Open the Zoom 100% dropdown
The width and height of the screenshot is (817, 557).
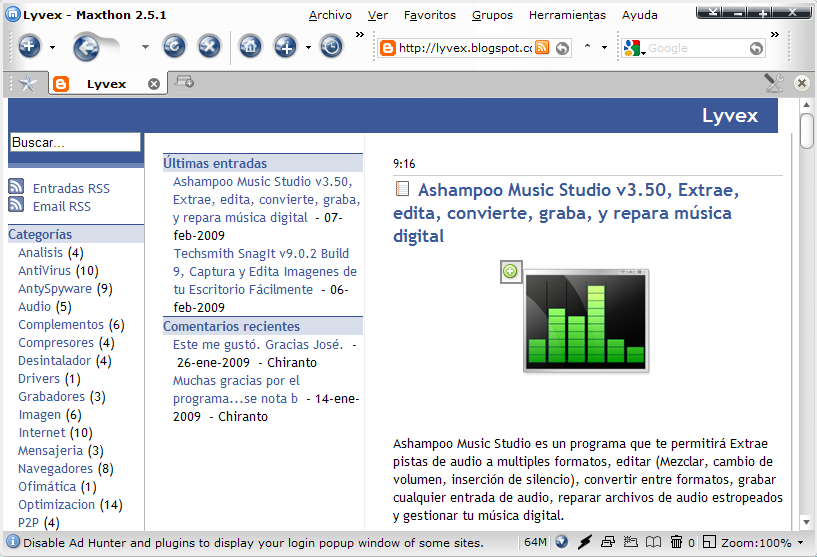click(x=757, y=542)
